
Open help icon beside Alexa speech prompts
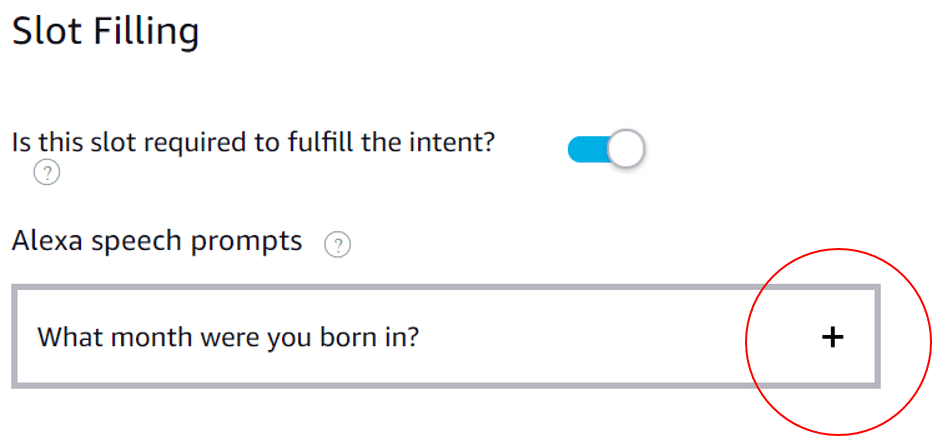coord(339,244)
